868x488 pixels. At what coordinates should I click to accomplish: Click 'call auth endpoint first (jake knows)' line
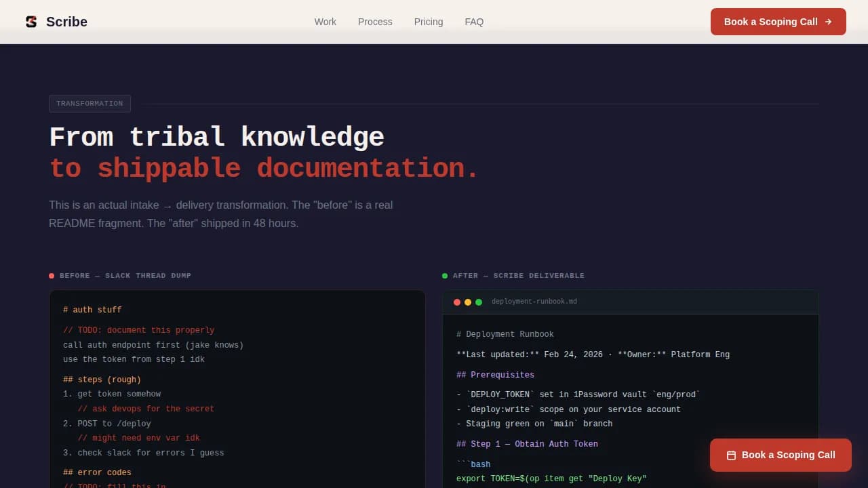(153, 345)
